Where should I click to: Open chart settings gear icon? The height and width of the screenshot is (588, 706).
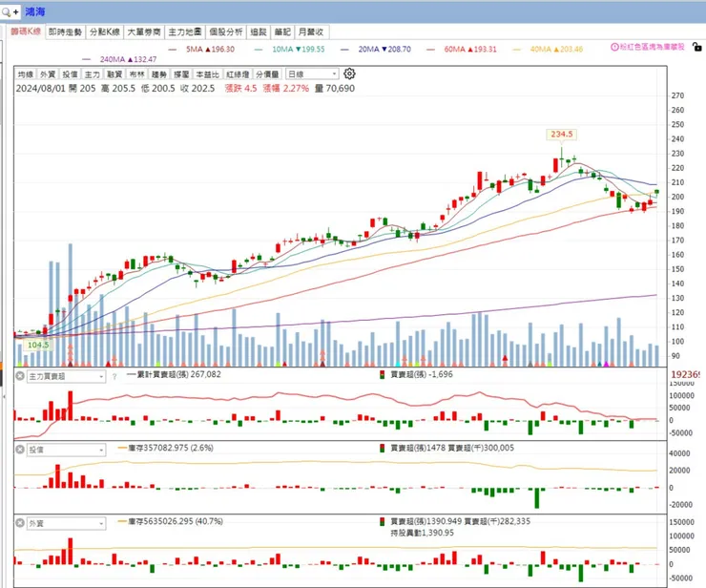(x=349, y=73)
